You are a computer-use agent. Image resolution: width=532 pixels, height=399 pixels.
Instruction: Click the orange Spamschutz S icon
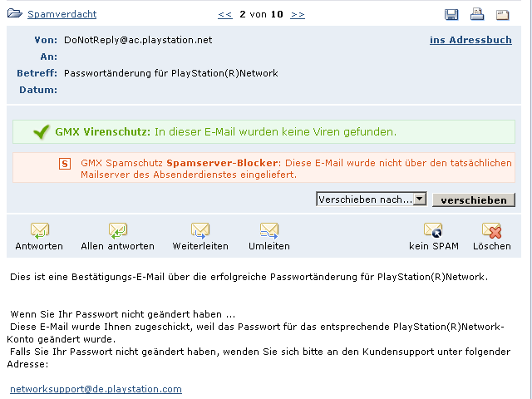66,163
